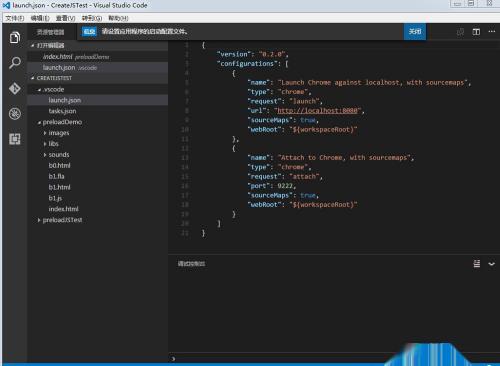Click the "version" key in editor

coord(234,54)
